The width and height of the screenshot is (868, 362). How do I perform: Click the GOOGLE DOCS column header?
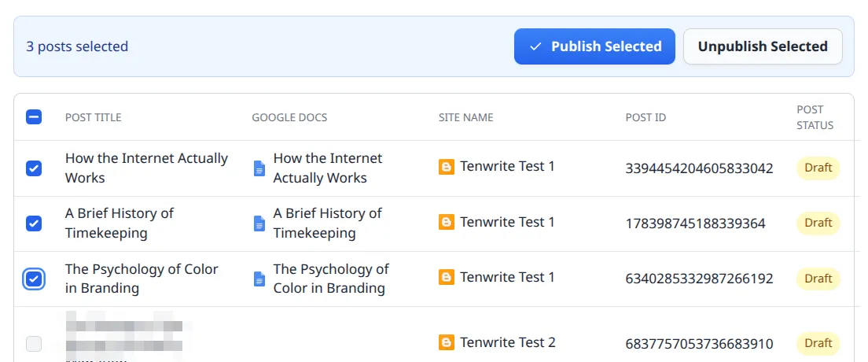tap(289, 117)
